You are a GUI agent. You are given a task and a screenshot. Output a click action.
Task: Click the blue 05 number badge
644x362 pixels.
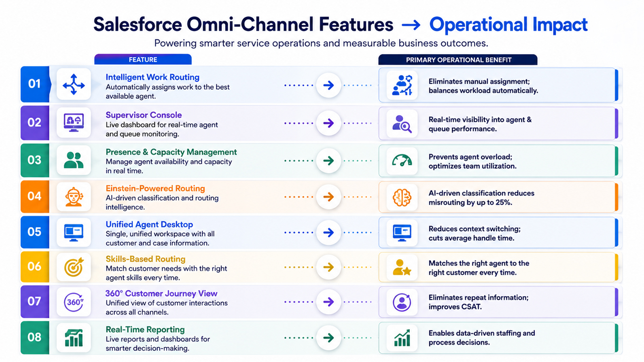pyautogui.click(x=35, y=232)
